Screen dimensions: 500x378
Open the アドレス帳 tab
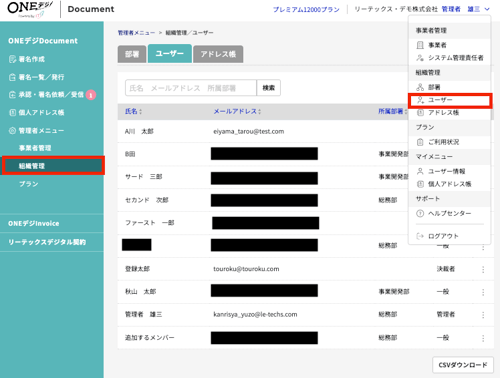218,54
